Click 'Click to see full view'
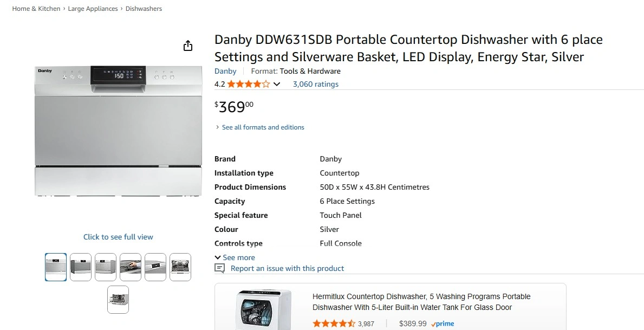The height and width of the screenshot is (330, 644). coord(118,237)
